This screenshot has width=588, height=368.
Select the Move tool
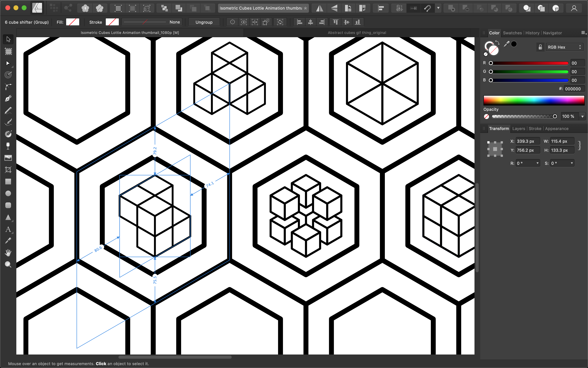(8, 39)
